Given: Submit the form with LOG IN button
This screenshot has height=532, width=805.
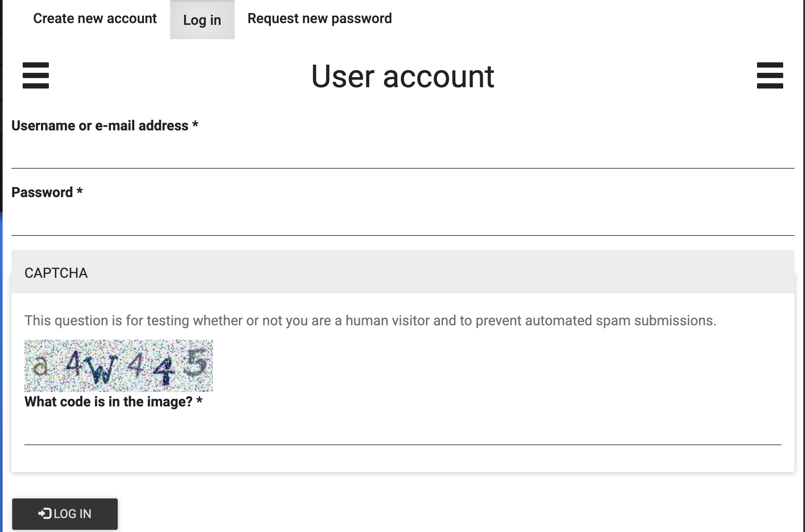Looking at the screenshot, I should coord(65,514).
